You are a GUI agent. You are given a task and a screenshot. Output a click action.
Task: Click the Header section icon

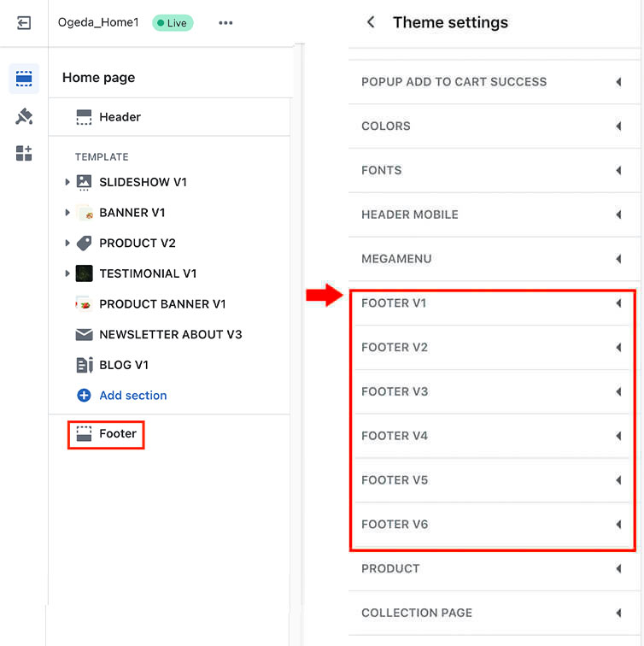(84, 117)
